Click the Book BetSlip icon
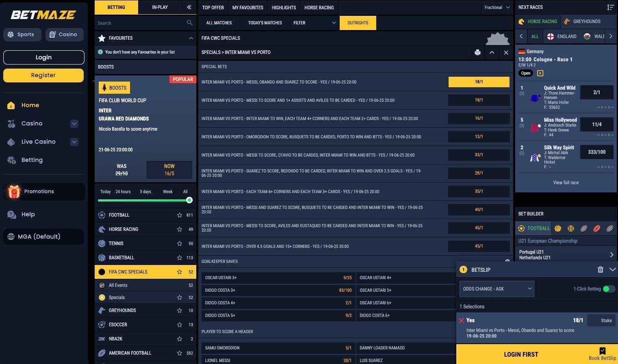618x364 pixels. pos(602,351)
